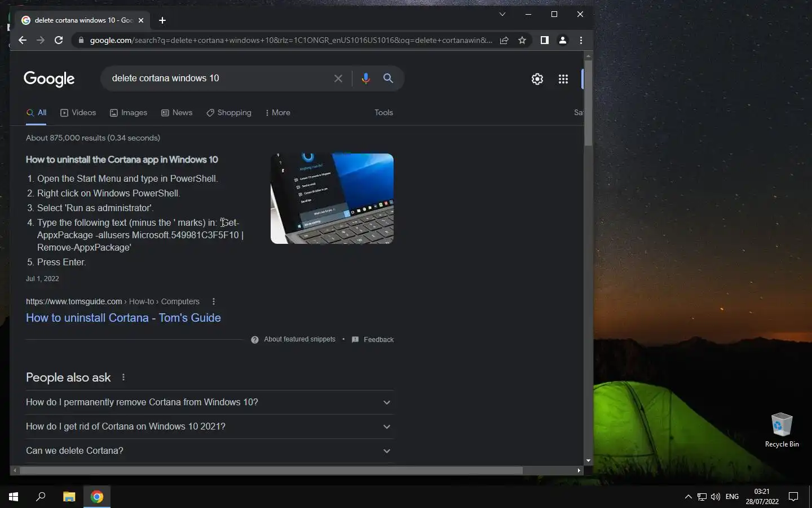Click the 'Press Enter.' snippet step
The image size is (812, 508).
(61, 262)
